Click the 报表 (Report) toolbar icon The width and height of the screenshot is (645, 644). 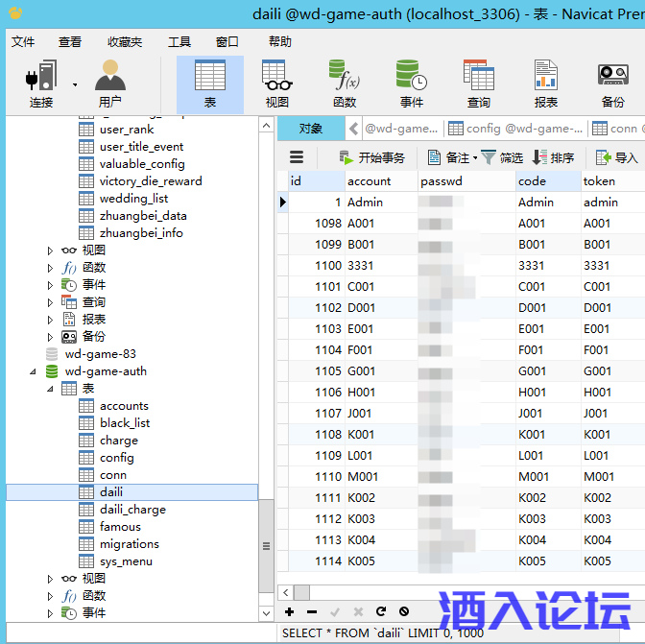coord(545,83)
